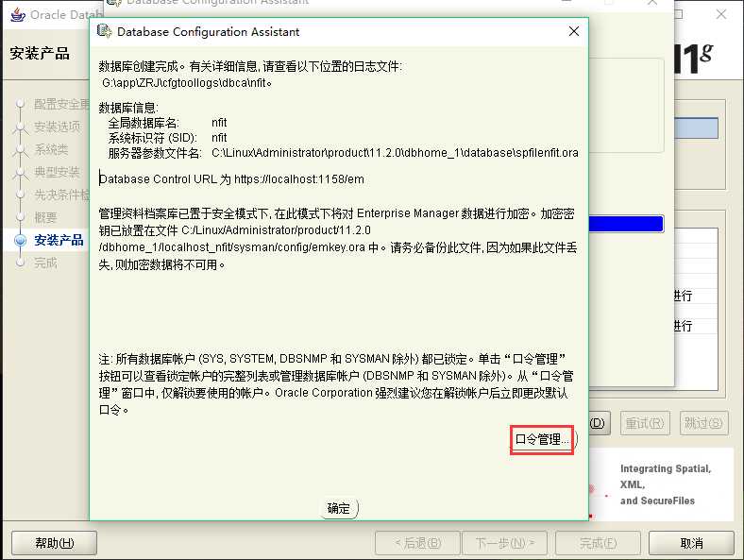Viewport: 744px width, 560px height.
Task: Select the 系统类 step in the sidebar
Action: pos(51,149)
